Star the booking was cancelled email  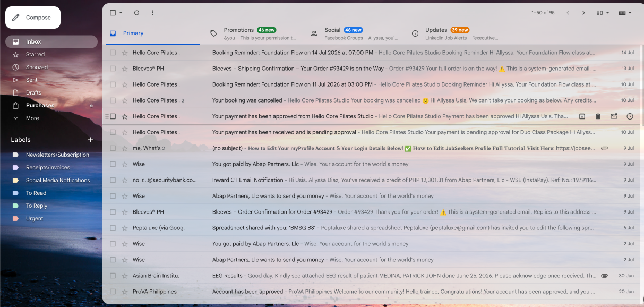[x=125, y=100]
